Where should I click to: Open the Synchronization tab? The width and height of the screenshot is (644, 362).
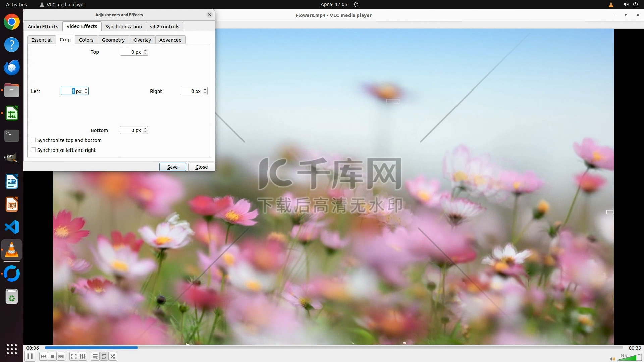(x=123, y=26)
